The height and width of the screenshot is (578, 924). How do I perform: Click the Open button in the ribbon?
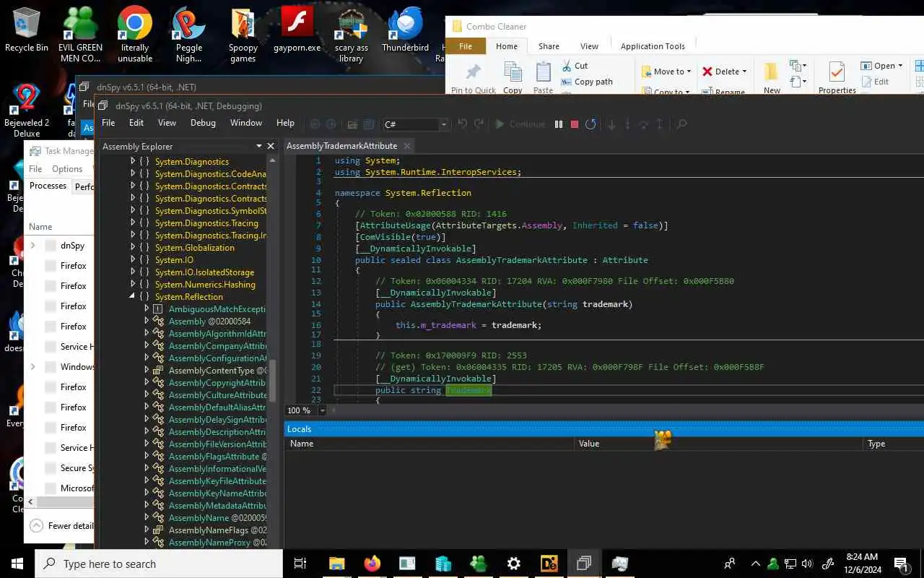click(881, 66)
